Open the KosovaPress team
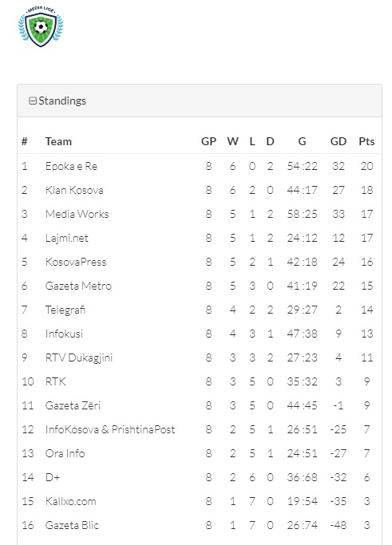This screenshot has width=392, height=545. pos(76,262)
